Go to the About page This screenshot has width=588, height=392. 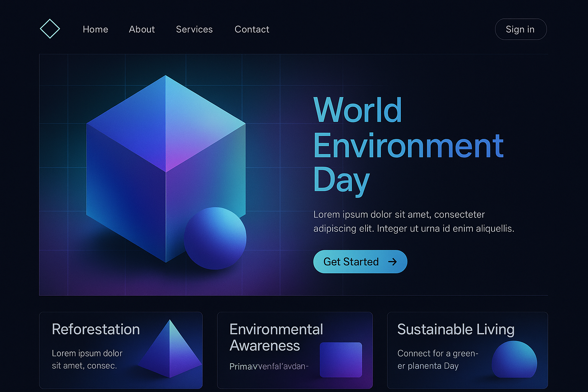click(x=142, y=29)
